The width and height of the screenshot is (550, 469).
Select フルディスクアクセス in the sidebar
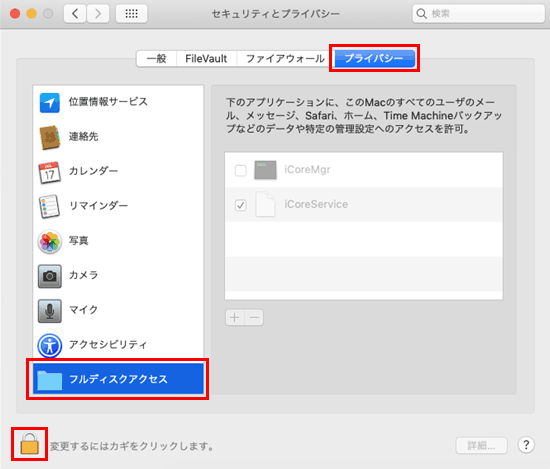click(x=118, y=379)
